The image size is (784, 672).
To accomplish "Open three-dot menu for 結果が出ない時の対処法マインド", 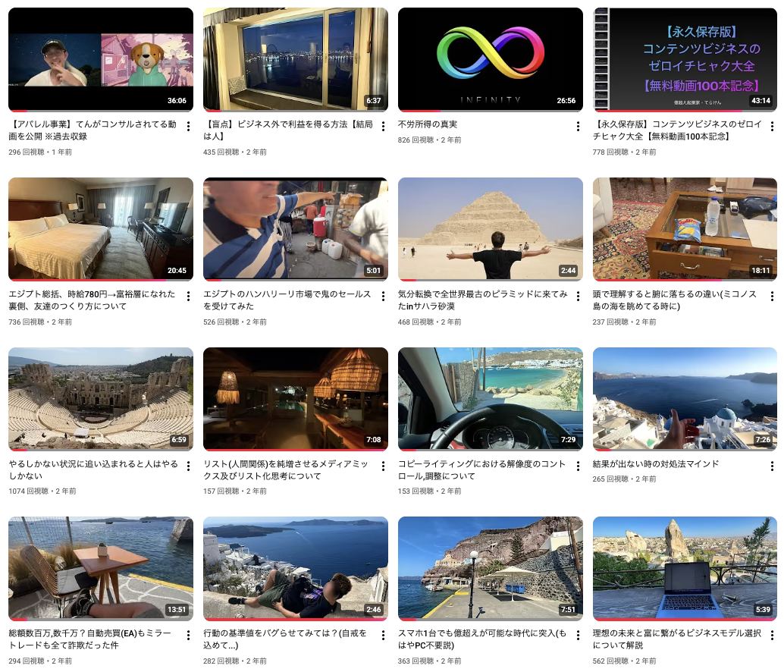I will click(x=773, y=466).
